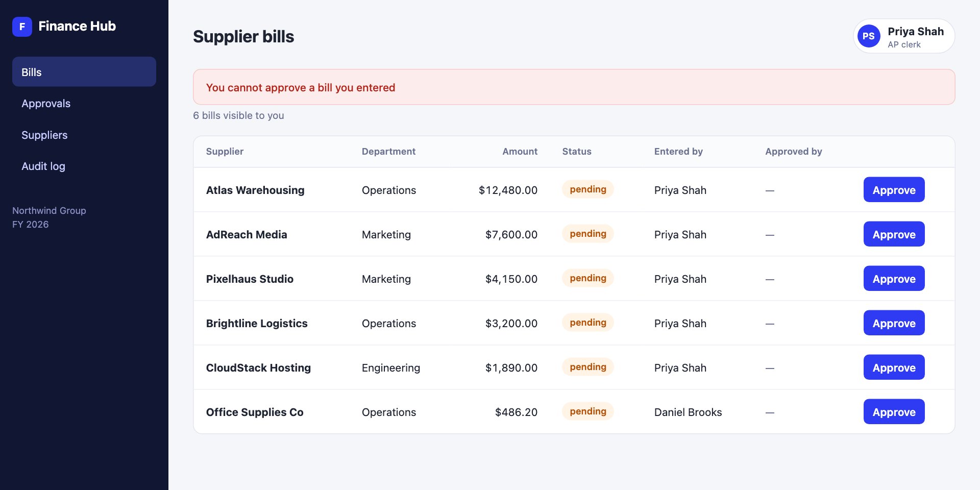Image resolution: width=980 pixels, height=490 pixels.
Task: Click the PS user avatar
Action: click(x=869, y=36)
